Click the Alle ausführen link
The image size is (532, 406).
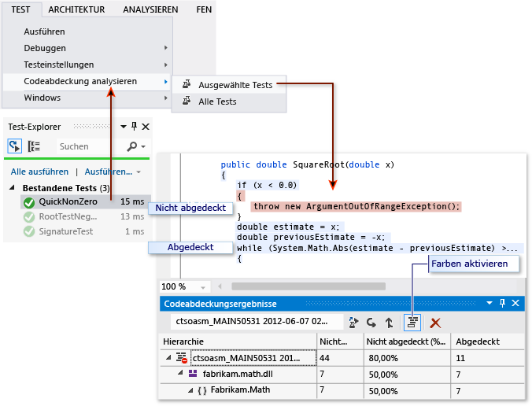coord(39,172)
